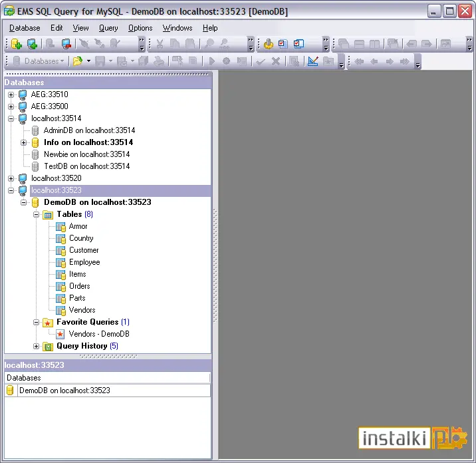Collapse the localhost:33514 host node

11,118
